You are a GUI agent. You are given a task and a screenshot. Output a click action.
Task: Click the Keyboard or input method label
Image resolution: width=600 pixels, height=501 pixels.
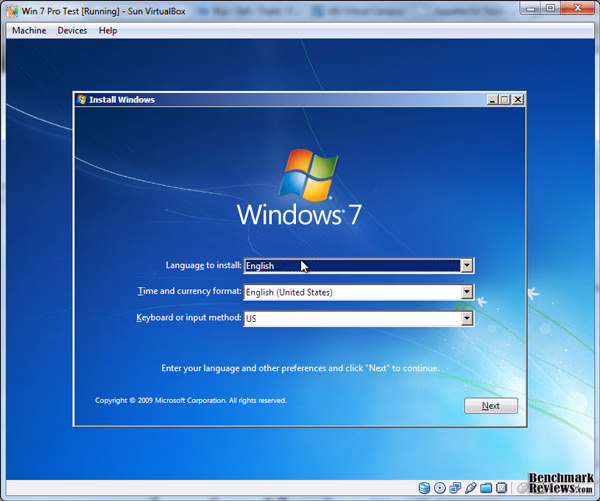tap(189, 318)
